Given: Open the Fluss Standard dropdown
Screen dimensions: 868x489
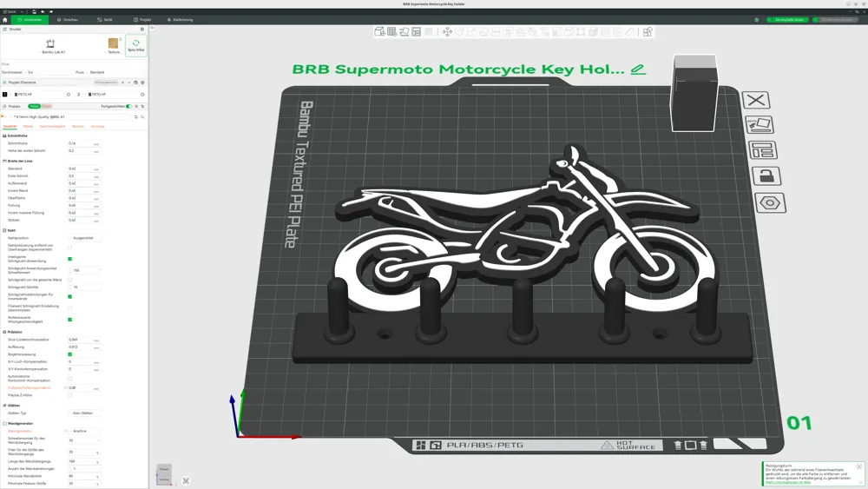Looking at the screenshot, I should coord(115,72).
